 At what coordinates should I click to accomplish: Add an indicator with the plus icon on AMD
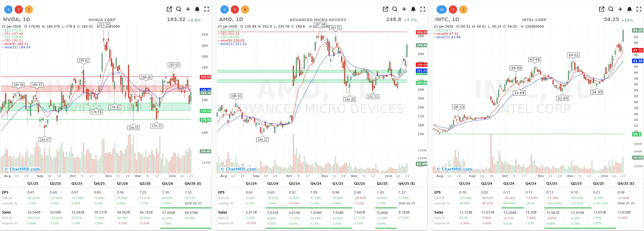tap(404, 9)
